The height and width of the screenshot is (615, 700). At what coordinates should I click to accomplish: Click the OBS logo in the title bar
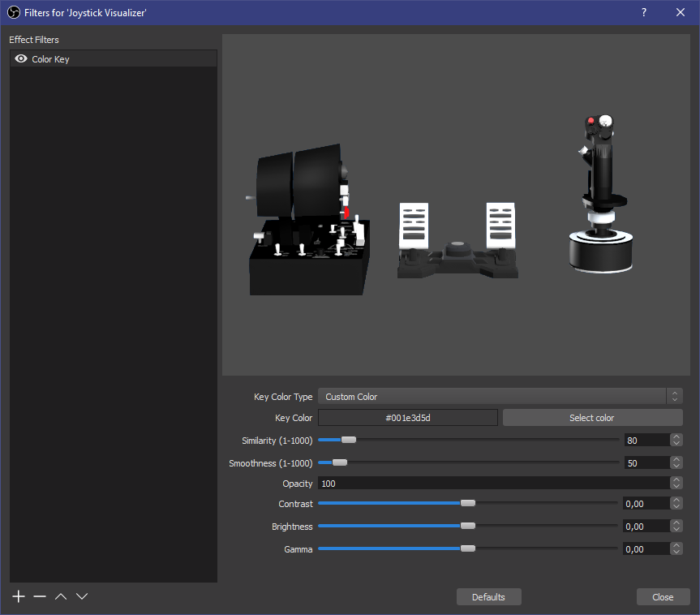point(12,12)
